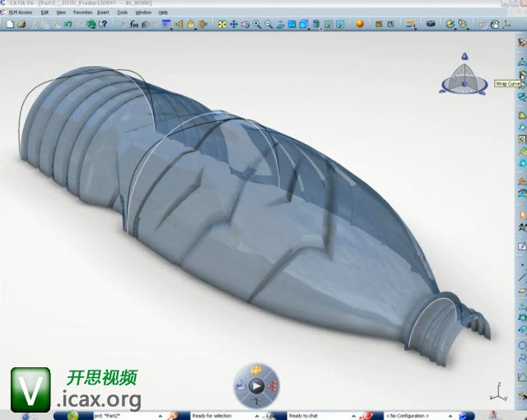Click the Wrap Curve tool icon
Screen dimensions: 527x420
point(522,74)
